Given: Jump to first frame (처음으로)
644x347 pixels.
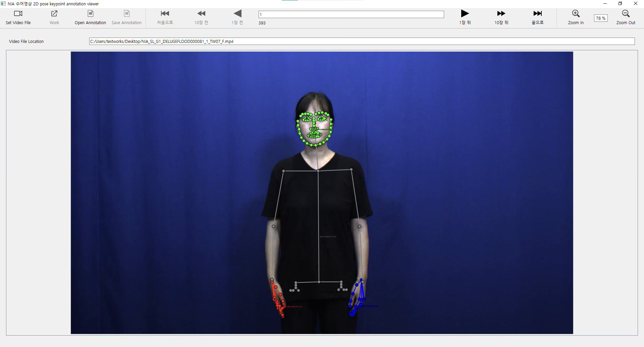Looking at the screenshot, I should click(165, 17).
